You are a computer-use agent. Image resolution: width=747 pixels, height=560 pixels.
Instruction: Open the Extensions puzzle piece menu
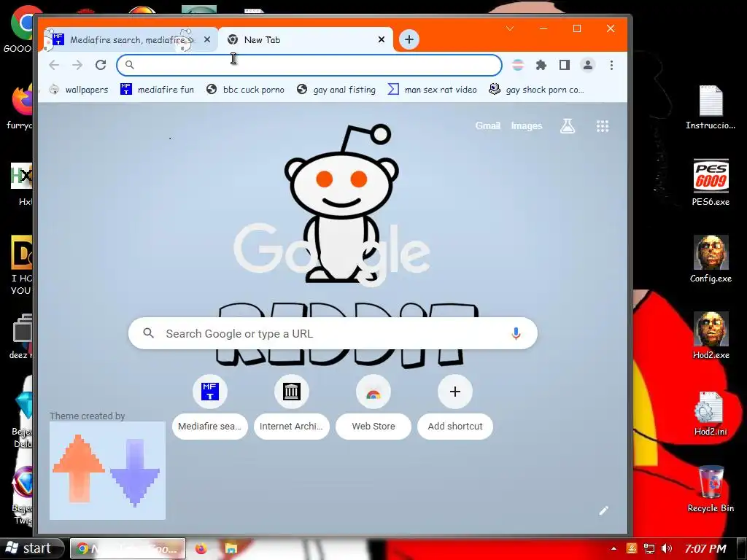(541, 65)
